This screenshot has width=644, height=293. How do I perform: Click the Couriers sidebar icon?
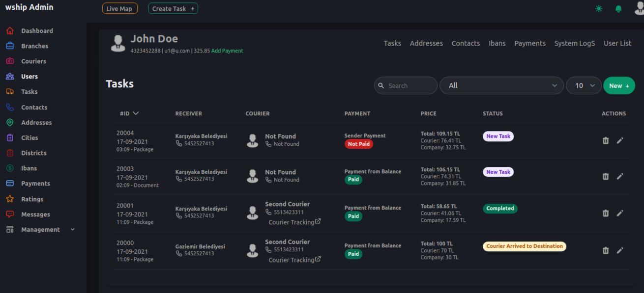[x=10, y=61]
